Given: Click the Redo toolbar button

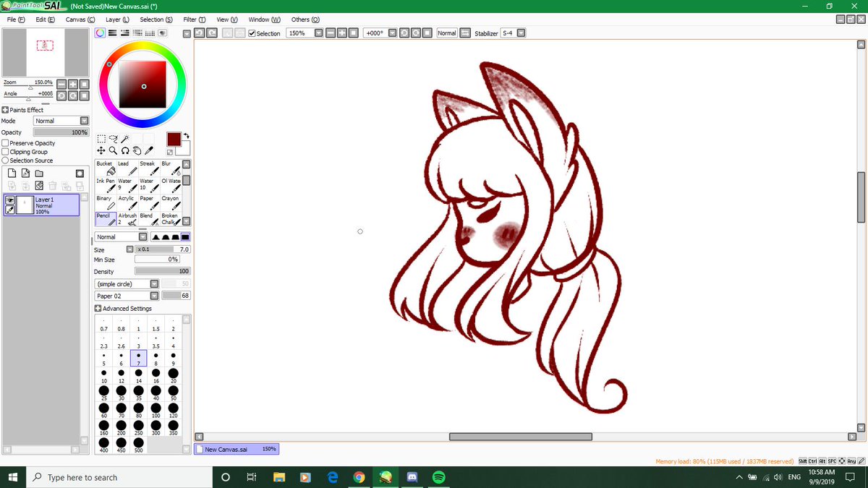Looking at the screenshot, I should pyautogui.click(x=211, y=33).
